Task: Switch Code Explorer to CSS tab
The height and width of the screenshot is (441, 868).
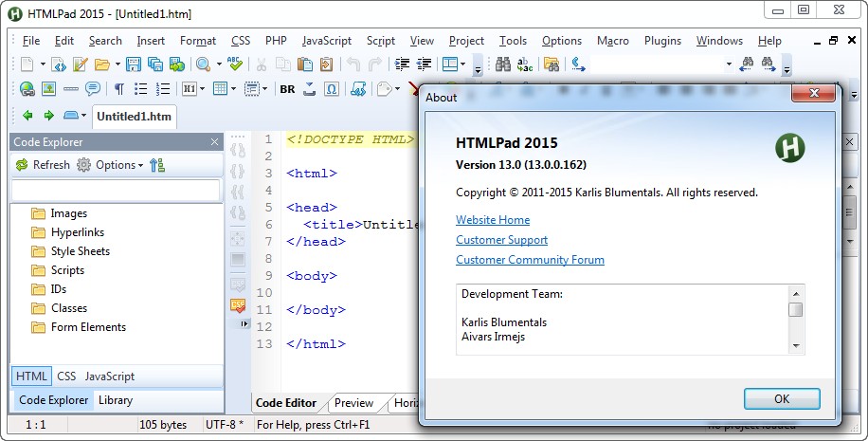Action: pos(66,377)
